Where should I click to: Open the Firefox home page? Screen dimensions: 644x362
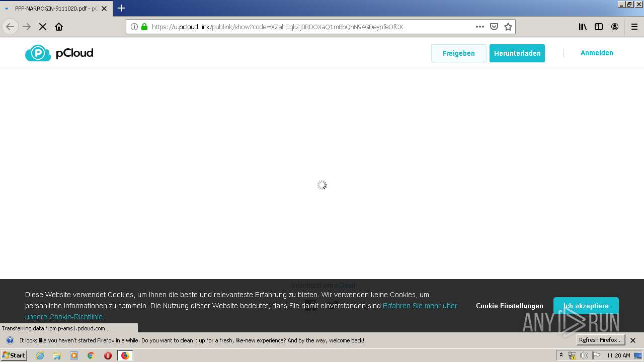pyautogui.click(x=59, y=27)
